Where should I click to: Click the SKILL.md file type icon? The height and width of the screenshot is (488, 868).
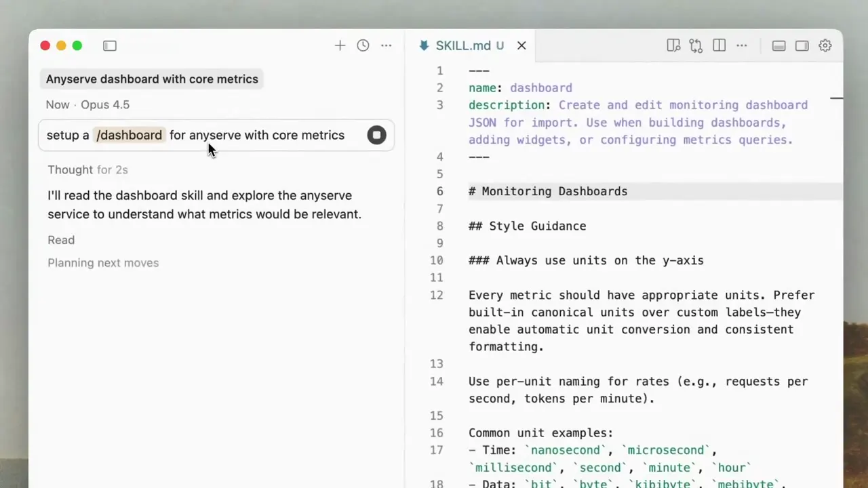tap(424, 45)
